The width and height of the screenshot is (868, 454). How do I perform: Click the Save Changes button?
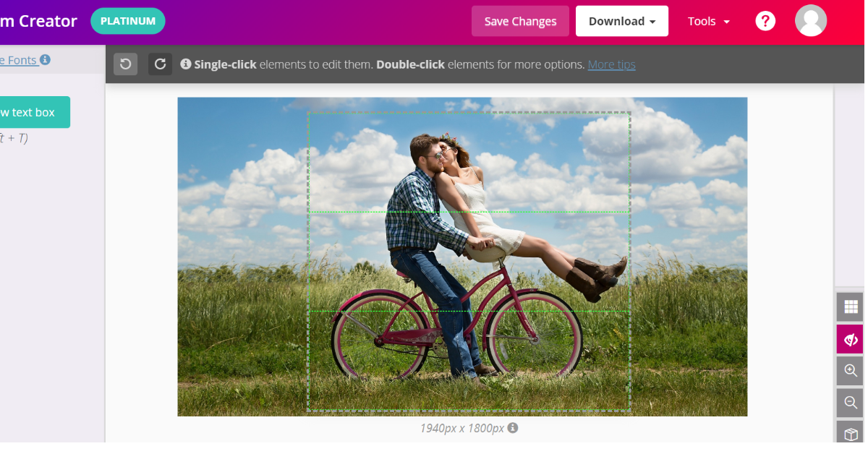[520, 21]
